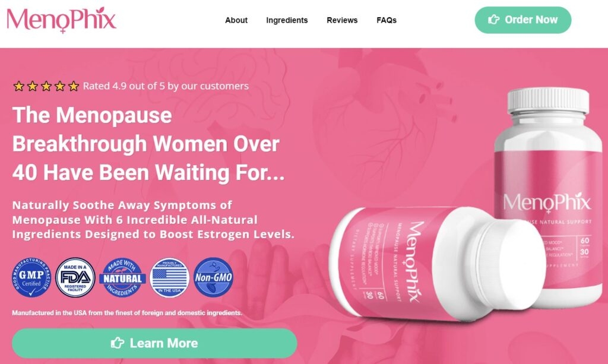This screenshot has width=608, height=364.
Task: Click the MenoPhix logo in header
Action: coord(61,20)
